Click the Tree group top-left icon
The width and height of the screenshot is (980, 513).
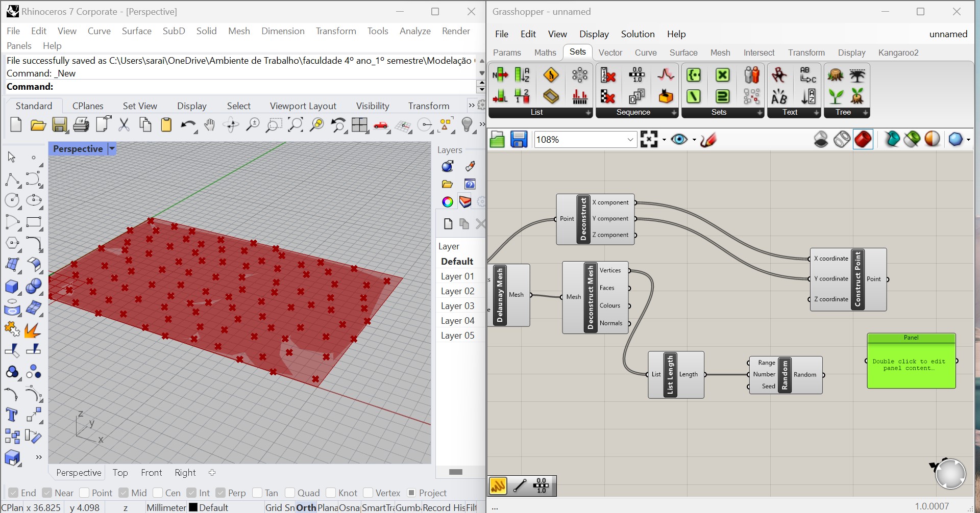coord(836,75)
